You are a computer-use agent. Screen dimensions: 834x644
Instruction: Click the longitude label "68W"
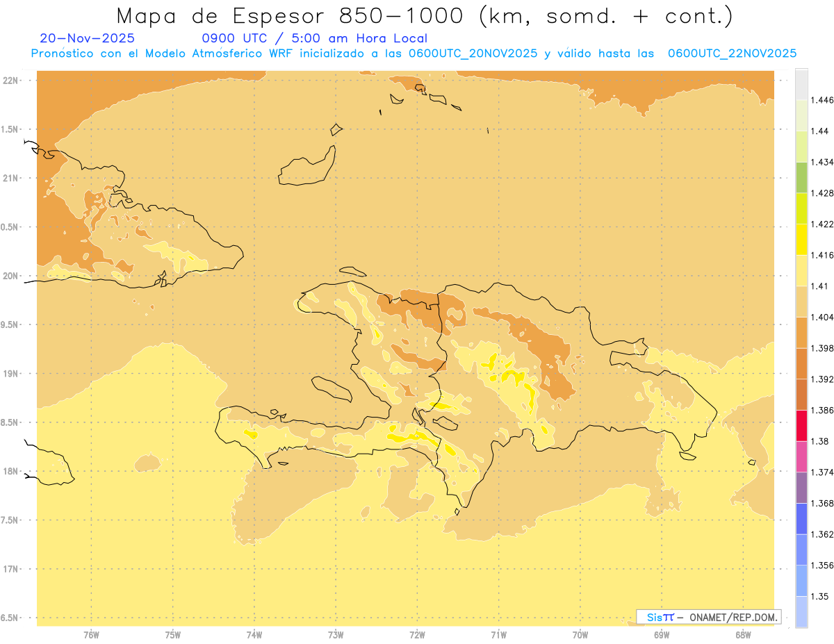pos(743,635)
